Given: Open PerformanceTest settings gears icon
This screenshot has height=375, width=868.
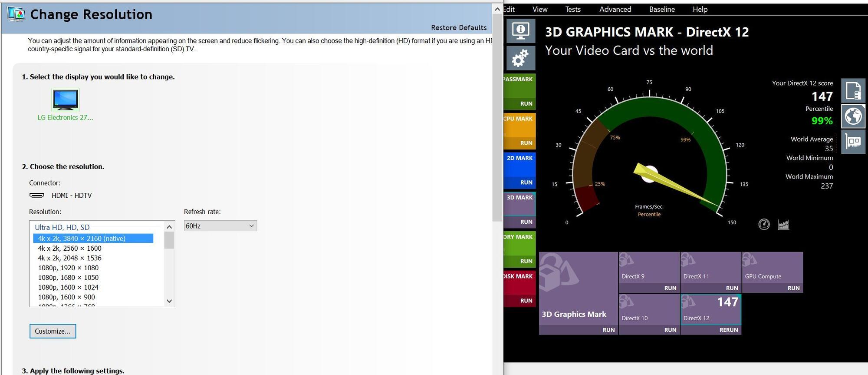Looking at the screenshot, I should [520, 58].
